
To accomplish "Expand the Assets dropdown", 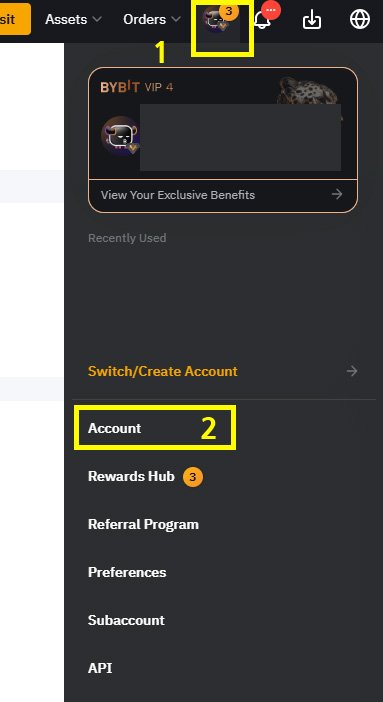I will 73,20.
